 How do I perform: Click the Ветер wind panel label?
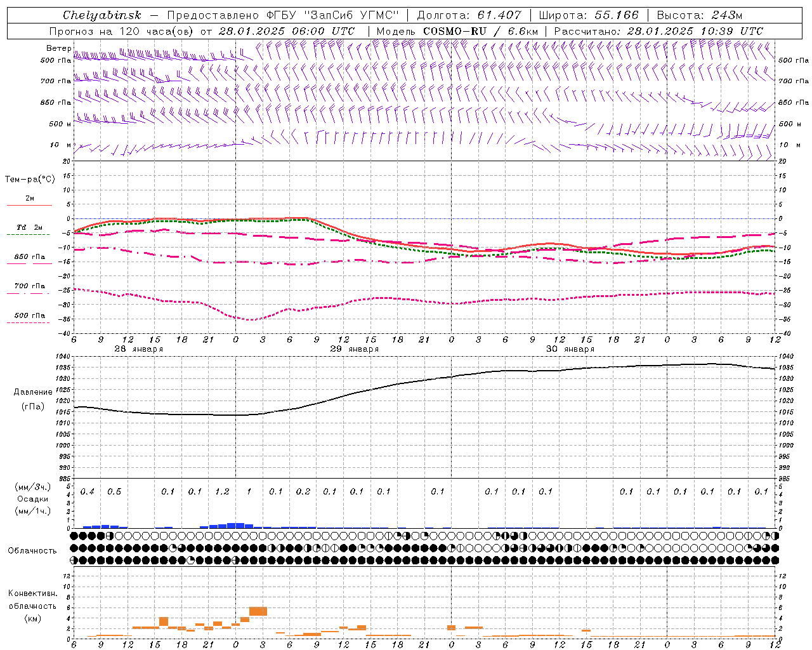(x=58, y=48)
